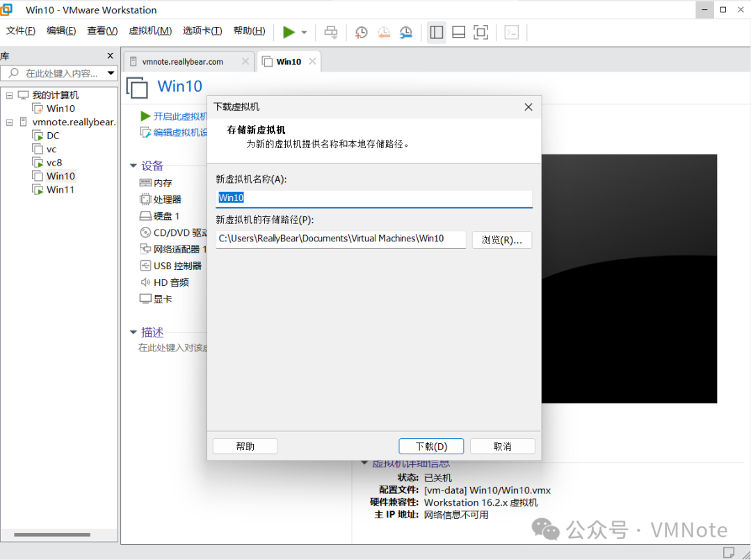This screenshot has width=751, height=560.
Task: Click the take snapshot clock icon
Action: [x=361, y=32]
